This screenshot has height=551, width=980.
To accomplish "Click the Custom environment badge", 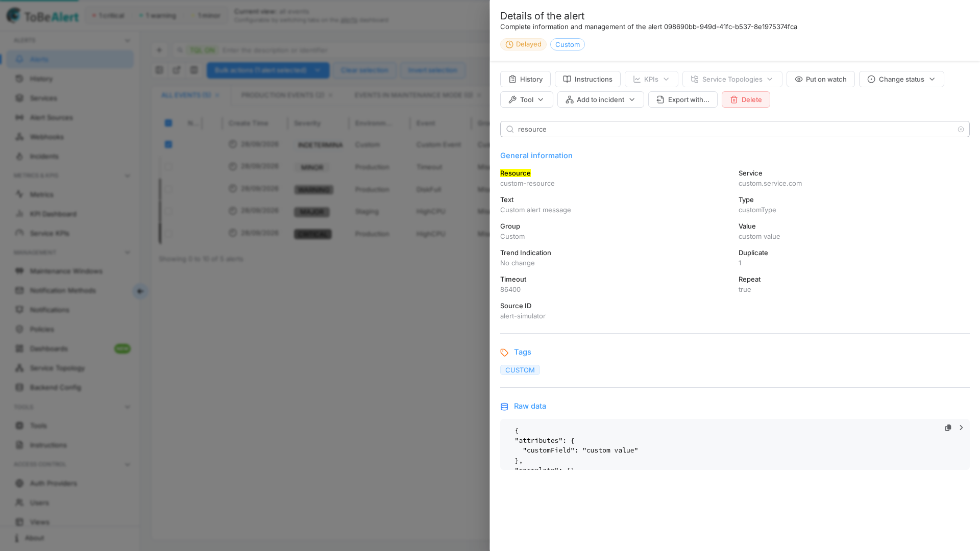I will tap(567, 44).
